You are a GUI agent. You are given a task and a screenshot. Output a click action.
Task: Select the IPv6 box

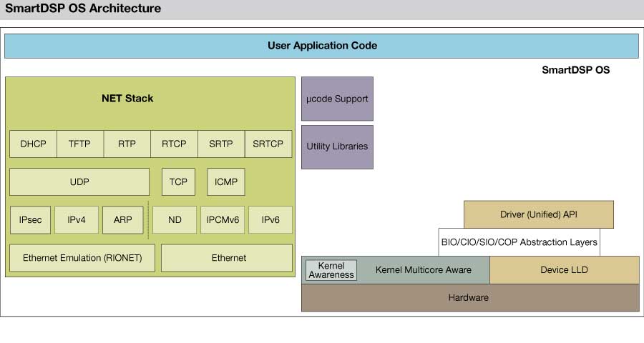(x=270, y=220)
